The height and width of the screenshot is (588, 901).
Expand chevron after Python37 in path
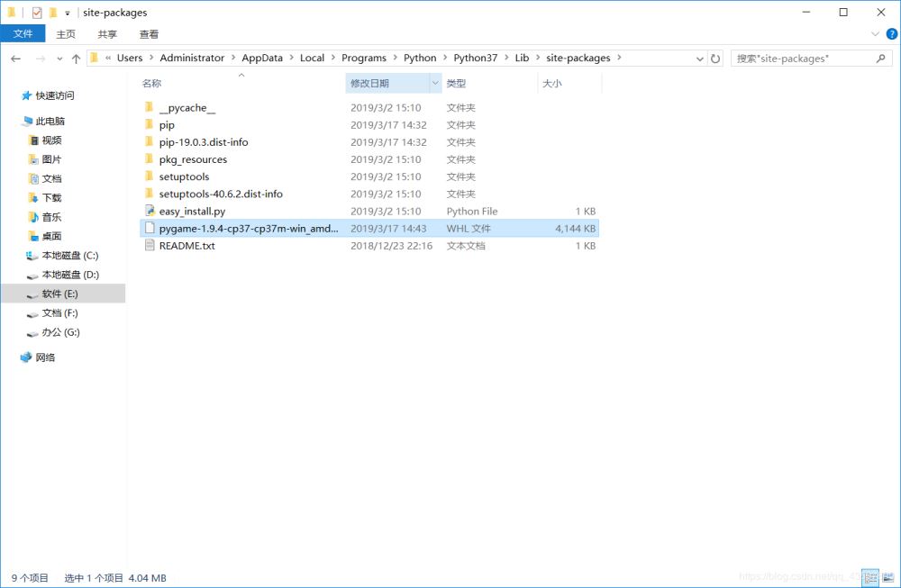[x=506, y=58]
